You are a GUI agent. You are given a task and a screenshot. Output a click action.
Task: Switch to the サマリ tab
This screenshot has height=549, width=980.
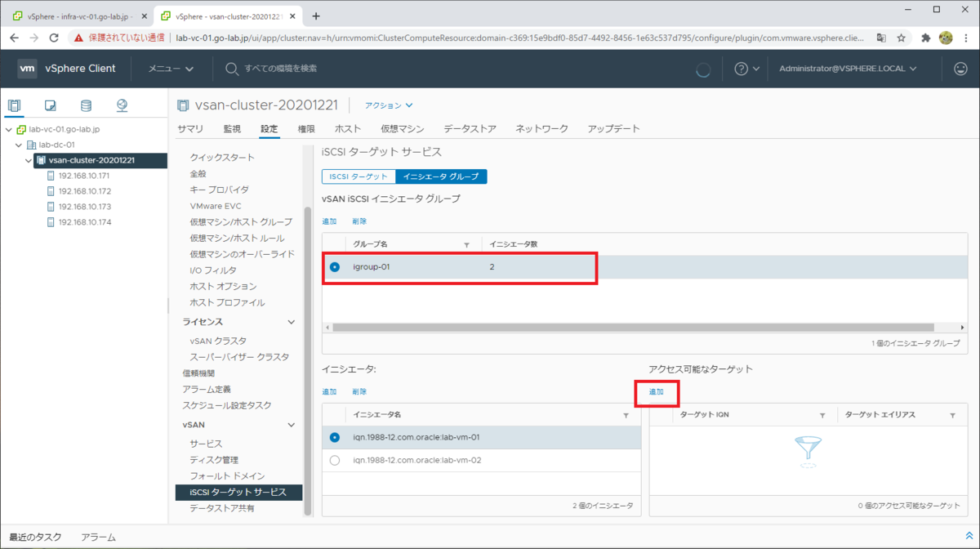pyautogui.click(x=190, y=129)
